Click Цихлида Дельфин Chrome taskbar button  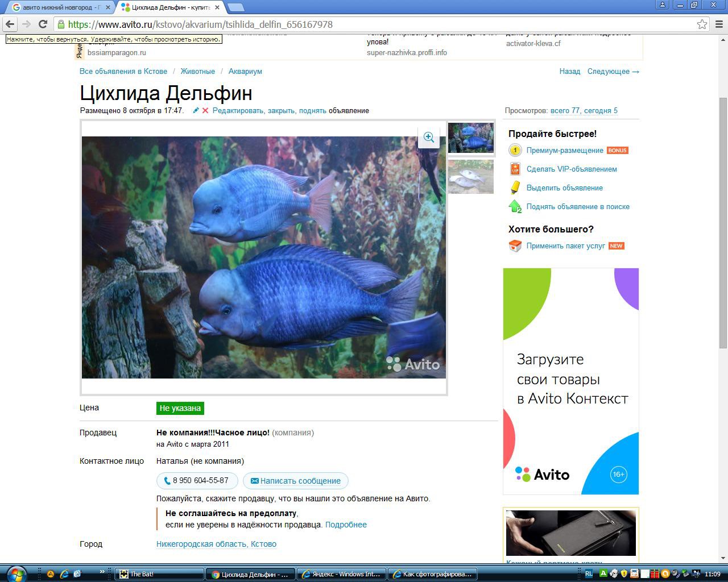(x=250, y=574)
